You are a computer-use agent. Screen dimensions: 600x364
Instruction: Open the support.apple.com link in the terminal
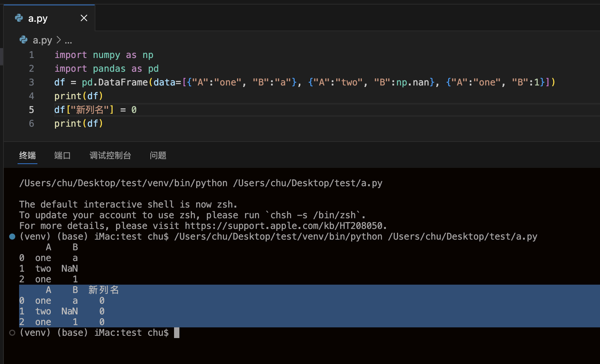[285, 226]
